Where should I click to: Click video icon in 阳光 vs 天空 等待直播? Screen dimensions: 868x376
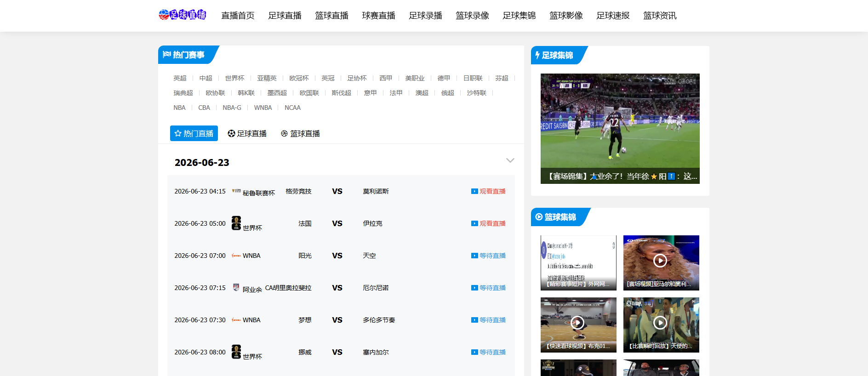coord(474,256)
